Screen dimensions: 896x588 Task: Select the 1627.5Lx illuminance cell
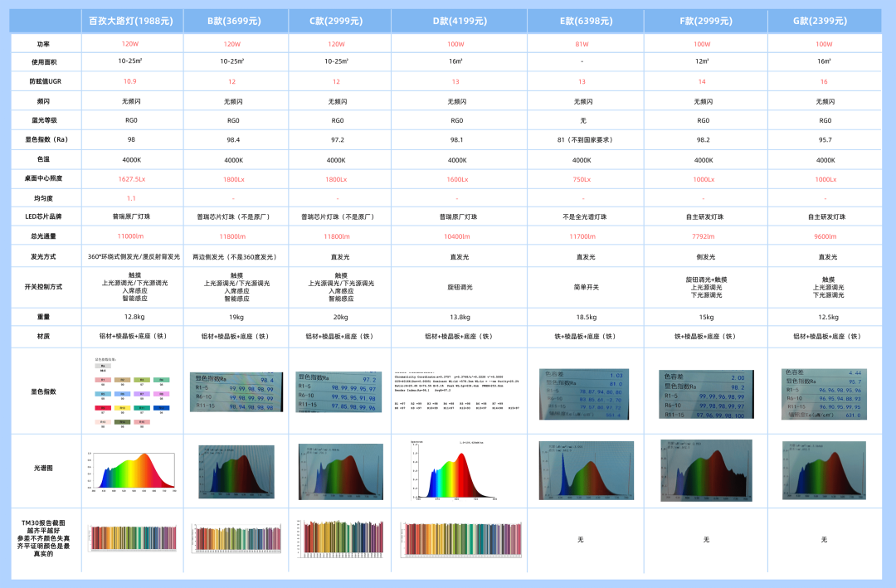[x=132, y=179]
